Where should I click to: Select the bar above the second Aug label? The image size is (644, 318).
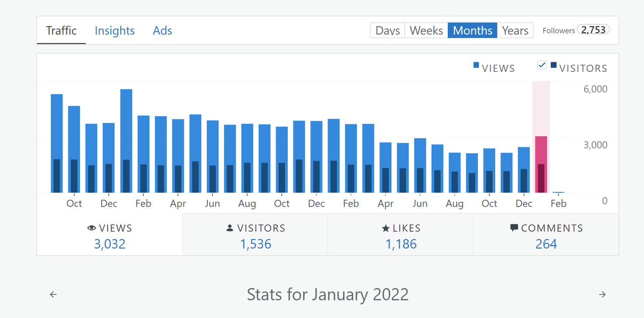pos(455,172)
